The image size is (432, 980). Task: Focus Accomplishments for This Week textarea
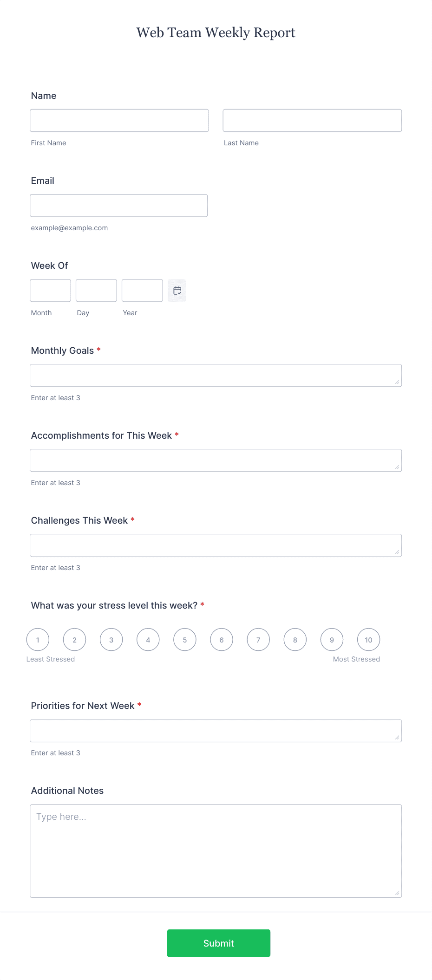(216, 461)
